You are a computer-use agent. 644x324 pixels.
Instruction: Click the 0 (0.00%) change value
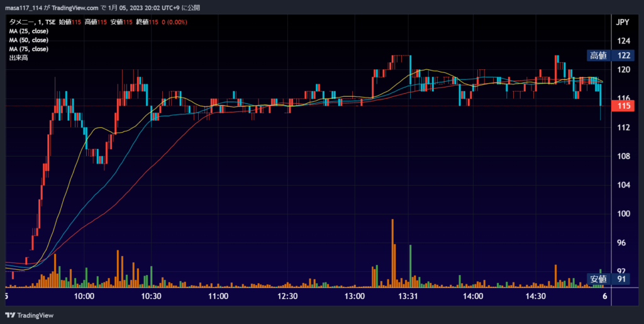pyautogui.click(x=174, y=22)
